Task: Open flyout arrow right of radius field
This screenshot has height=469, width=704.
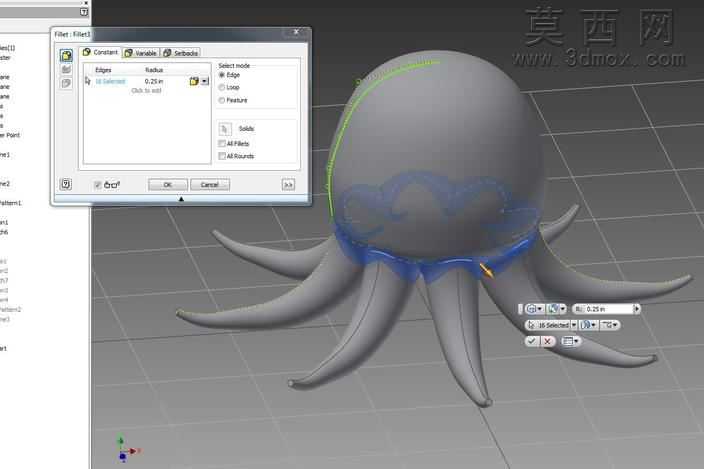Action: pos(636,309)
